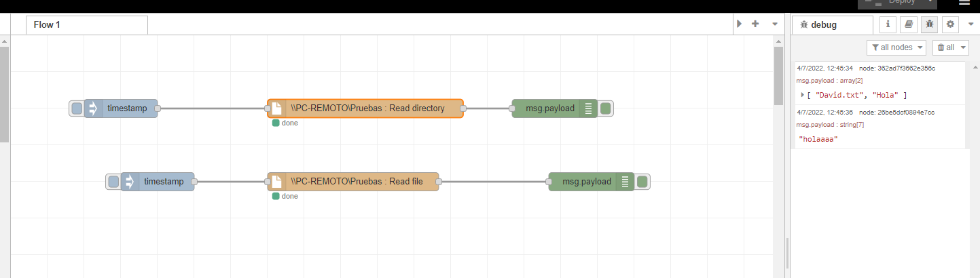Toggle the upper msg.payload debug node output
The image size is (980, 278).
click(x=606, y=108)
